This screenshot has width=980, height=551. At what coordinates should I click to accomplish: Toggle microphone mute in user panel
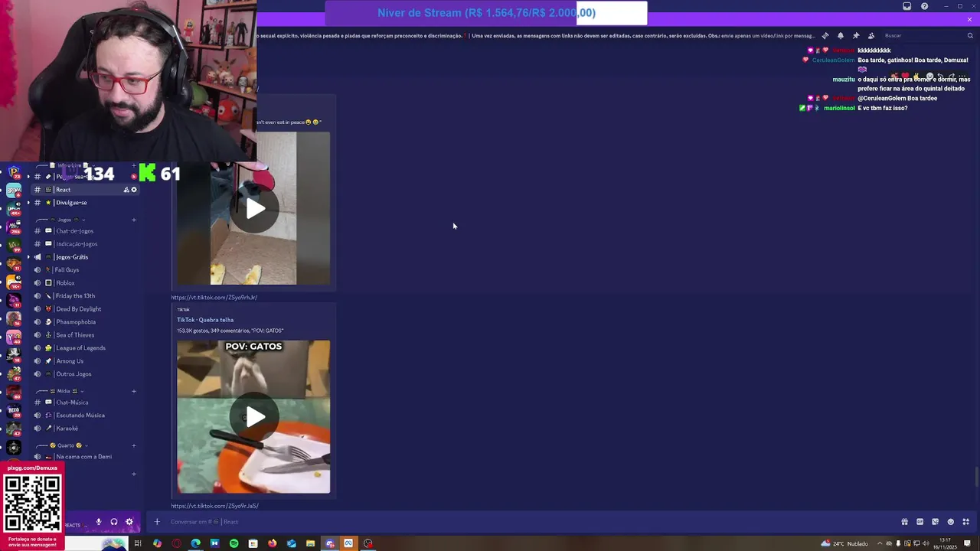[x=99, y=522]
